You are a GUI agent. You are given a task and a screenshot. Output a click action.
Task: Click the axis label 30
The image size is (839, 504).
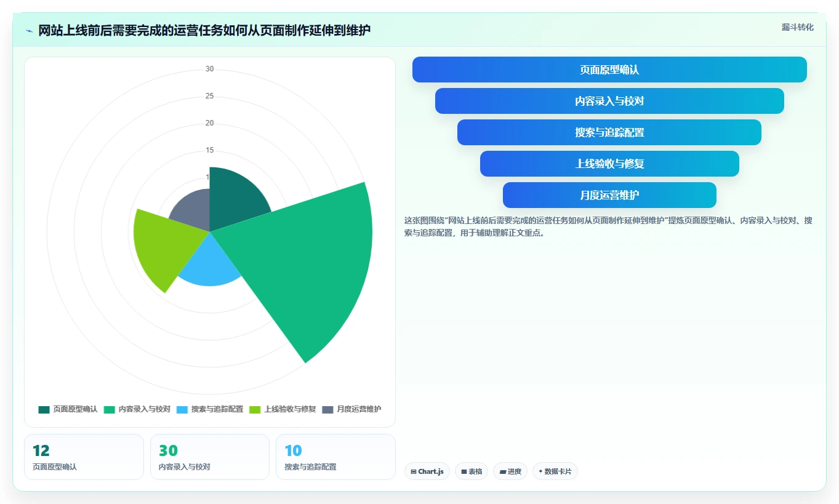click(x=210, y=69)
